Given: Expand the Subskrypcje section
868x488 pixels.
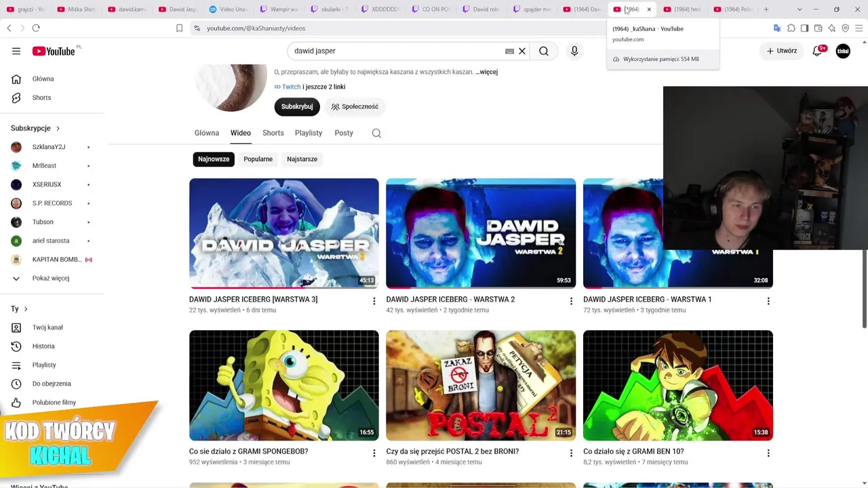Looking at the screenshot, I should click(35, 128).
